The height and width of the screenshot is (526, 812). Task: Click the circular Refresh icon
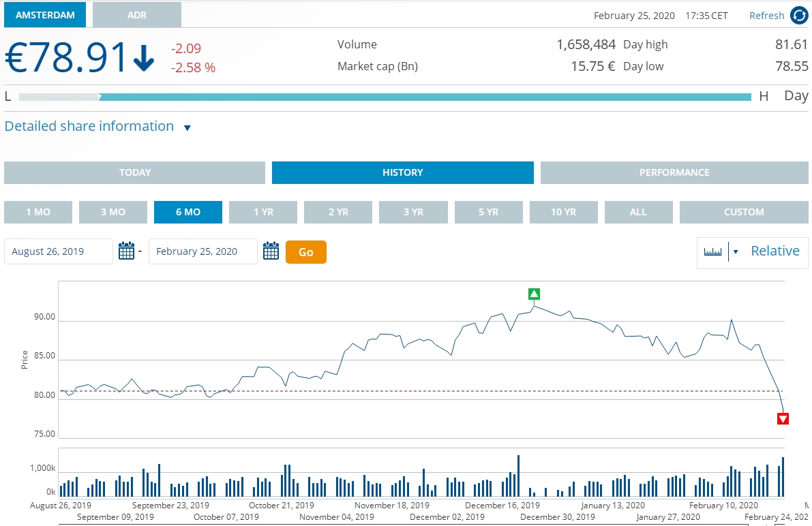coord(798,16)
